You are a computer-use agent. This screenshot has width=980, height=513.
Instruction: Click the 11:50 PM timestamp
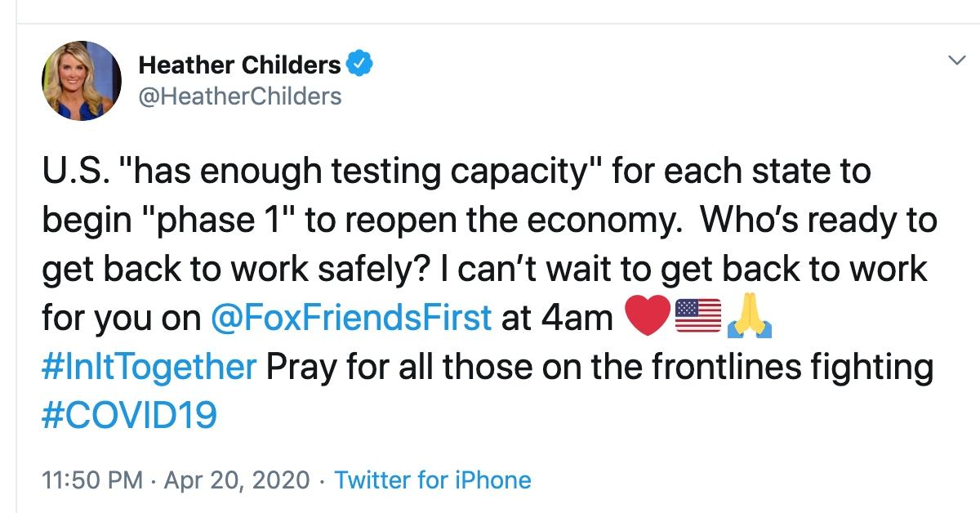92,480
